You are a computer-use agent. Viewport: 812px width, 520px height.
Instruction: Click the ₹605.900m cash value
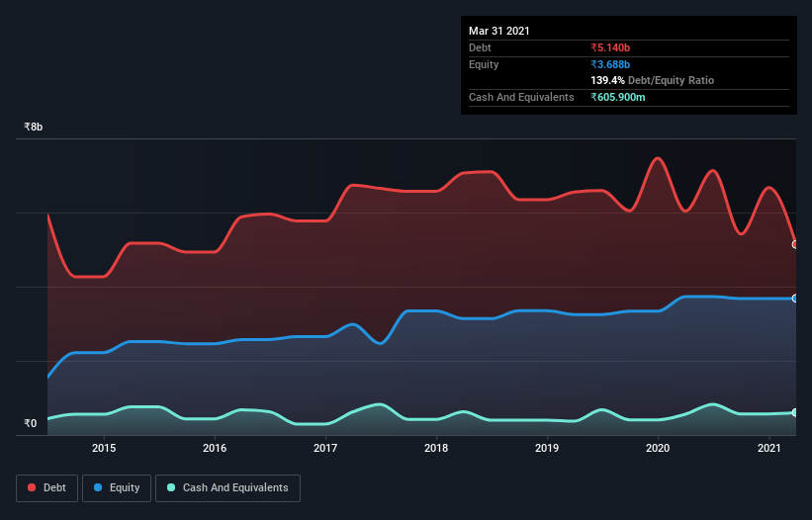pos(618,97)
